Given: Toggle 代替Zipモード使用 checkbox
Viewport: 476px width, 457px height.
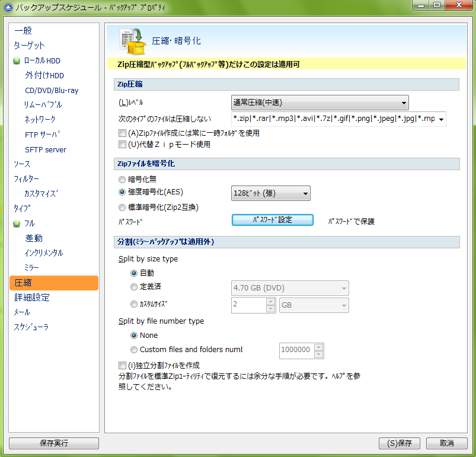Looking at the screenshot, I should coord(122,144).
